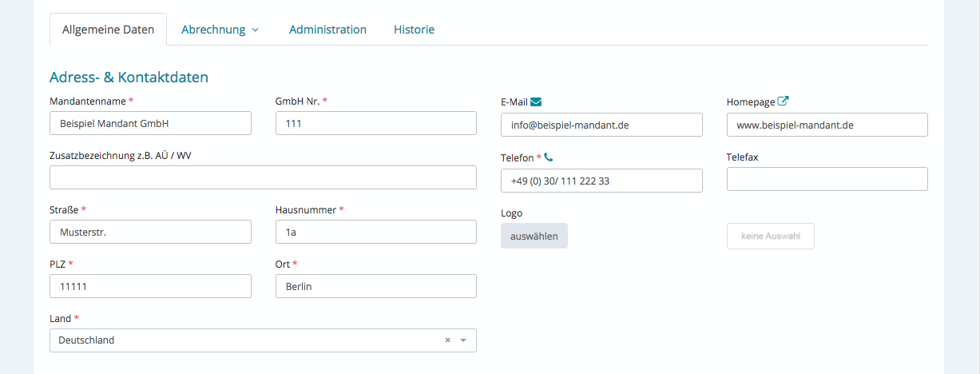The image size is (980, 374).
Task: Click the keine Auswahl button
Action: [770, 237]
